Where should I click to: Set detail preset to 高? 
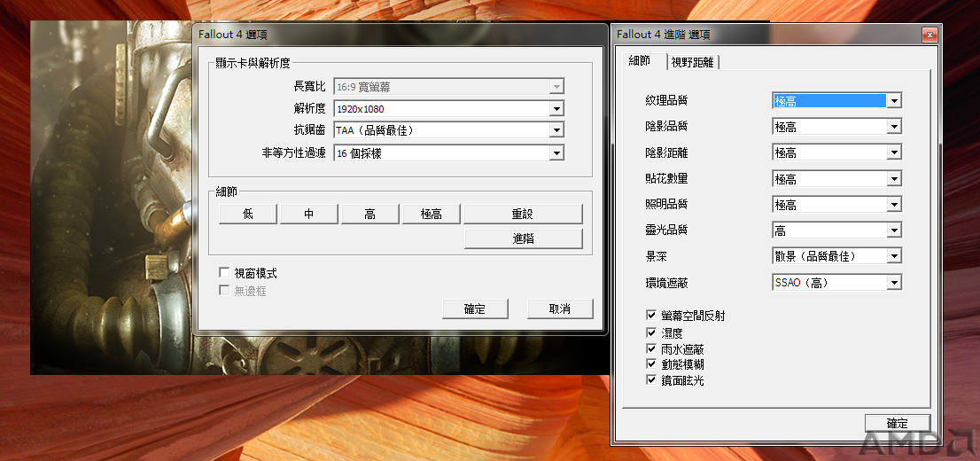point(370,214)
